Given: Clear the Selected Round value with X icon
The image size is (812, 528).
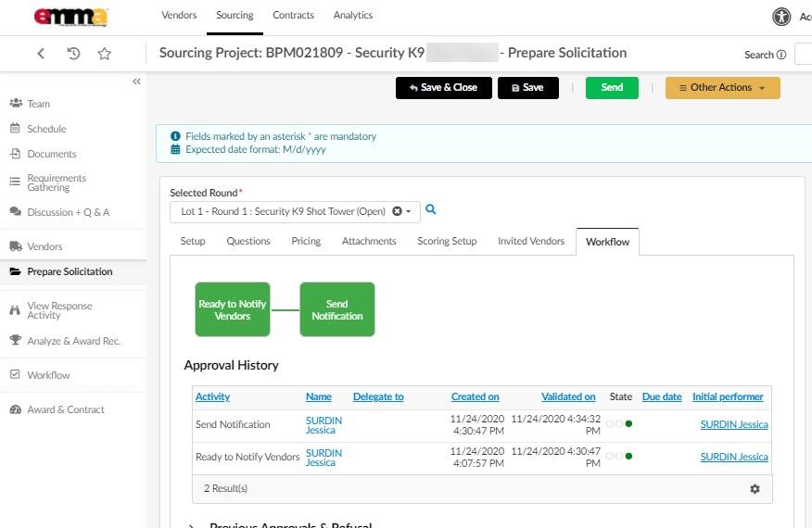Looking at the screenshot, I should tap(398, 211).
